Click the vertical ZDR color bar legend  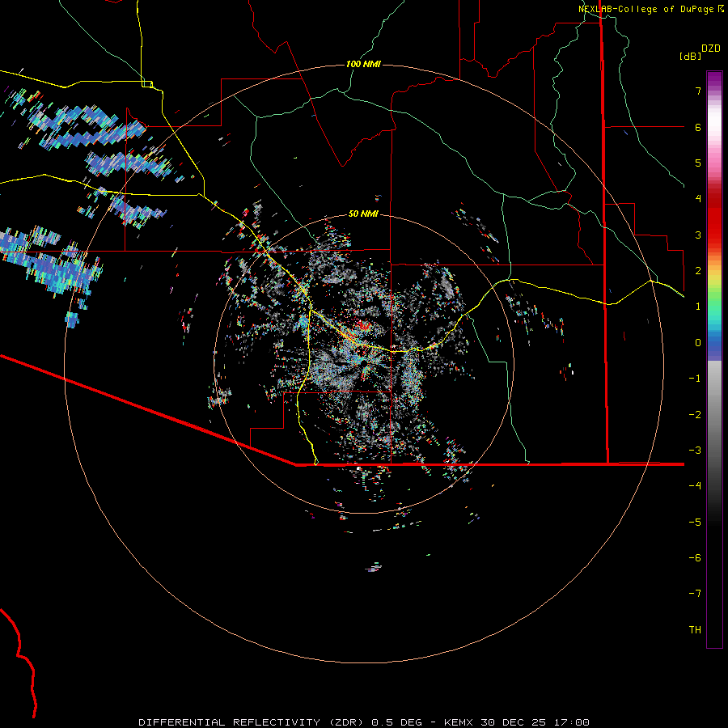point(714,360)
